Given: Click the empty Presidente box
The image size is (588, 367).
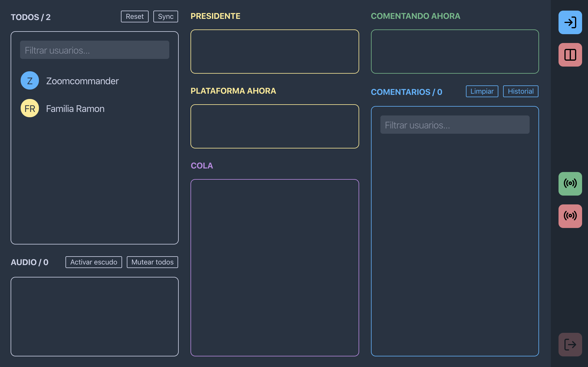Looking at the screenshot, I should click(x=275, y=52).
